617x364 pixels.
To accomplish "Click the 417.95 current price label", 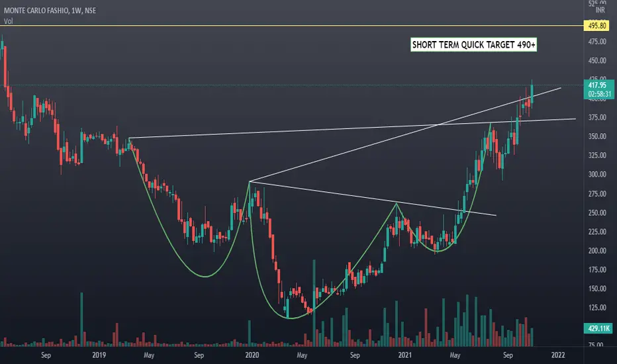I will (x=597, y=85).
